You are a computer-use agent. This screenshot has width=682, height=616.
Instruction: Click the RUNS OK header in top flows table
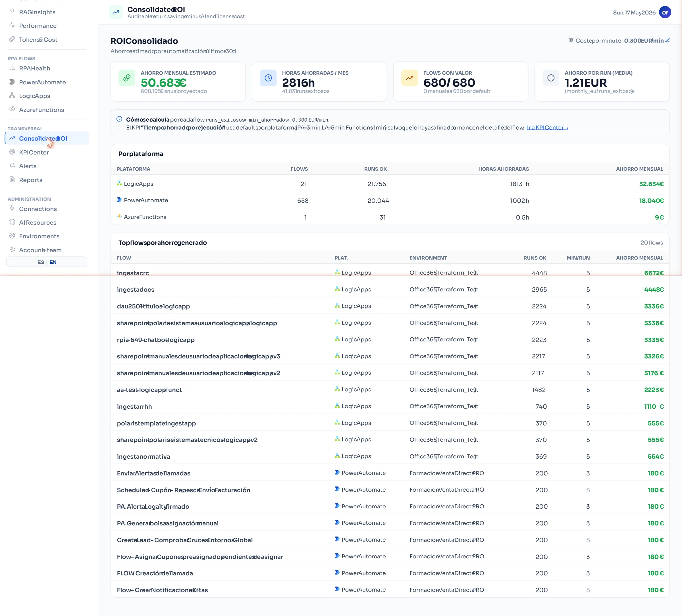click(x=535, y=258)
